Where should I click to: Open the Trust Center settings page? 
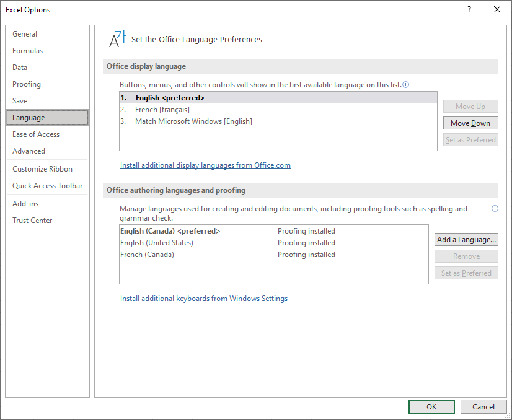pos(32,220)
